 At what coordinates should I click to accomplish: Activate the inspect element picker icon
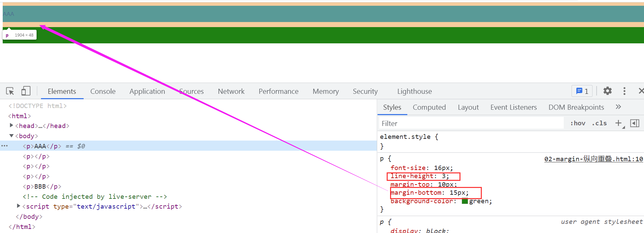tap(10, 91)
